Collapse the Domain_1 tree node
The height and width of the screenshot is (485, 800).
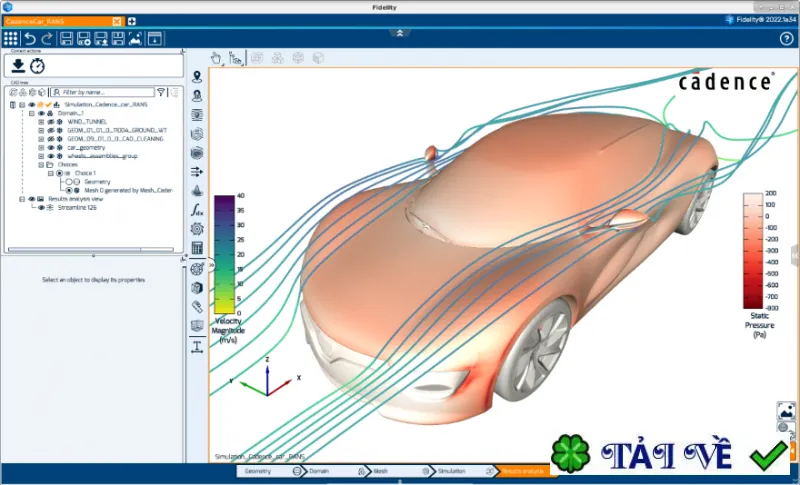tap(32, 113)
